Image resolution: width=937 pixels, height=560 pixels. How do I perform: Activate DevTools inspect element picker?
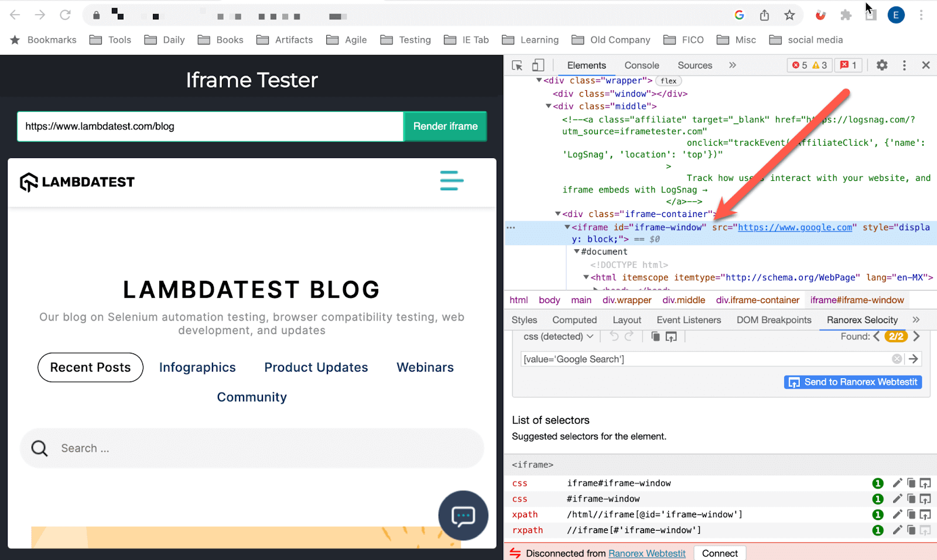coord(517,66)
